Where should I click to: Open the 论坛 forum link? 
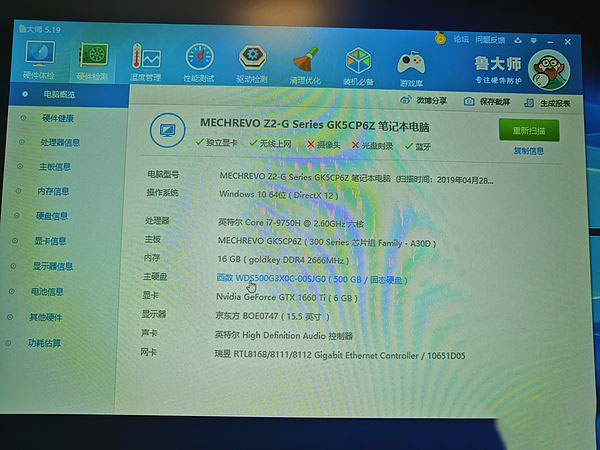(461, 39)
